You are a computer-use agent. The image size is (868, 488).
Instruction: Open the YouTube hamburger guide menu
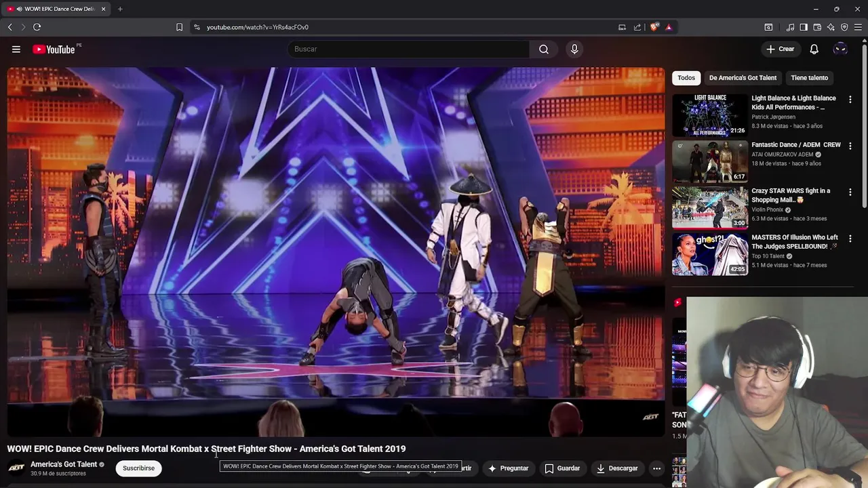(16, 49)
